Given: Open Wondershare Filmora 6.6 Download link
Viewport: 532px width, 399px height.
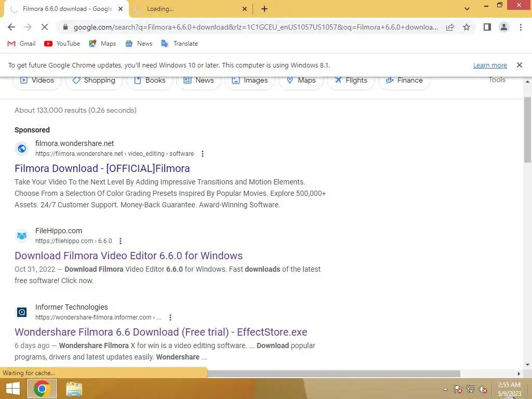Looking at the screenshot, I should coord(161,332).
